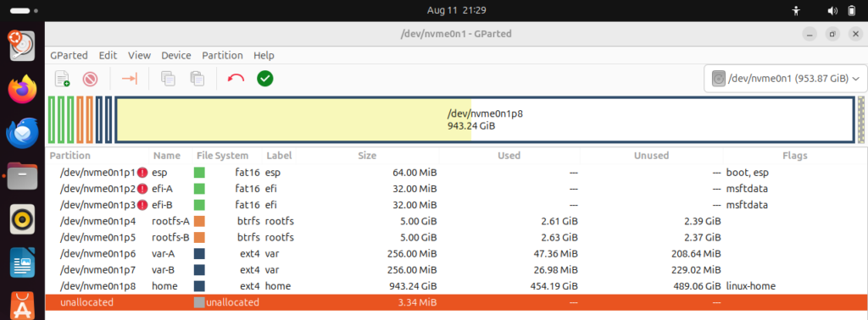
Task: Open the GParted menu
Action: tap(70, 55)
